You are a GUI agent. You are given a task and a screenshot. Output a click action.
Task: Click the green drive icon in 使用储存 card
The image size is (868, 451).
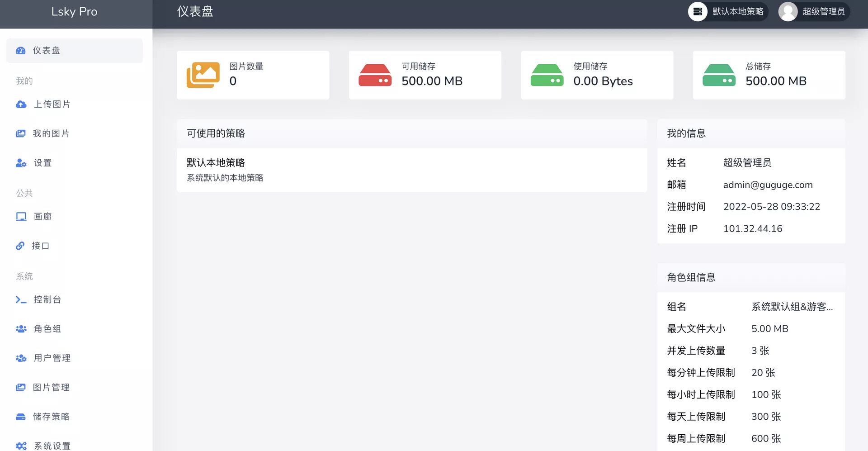pos(547,75)
